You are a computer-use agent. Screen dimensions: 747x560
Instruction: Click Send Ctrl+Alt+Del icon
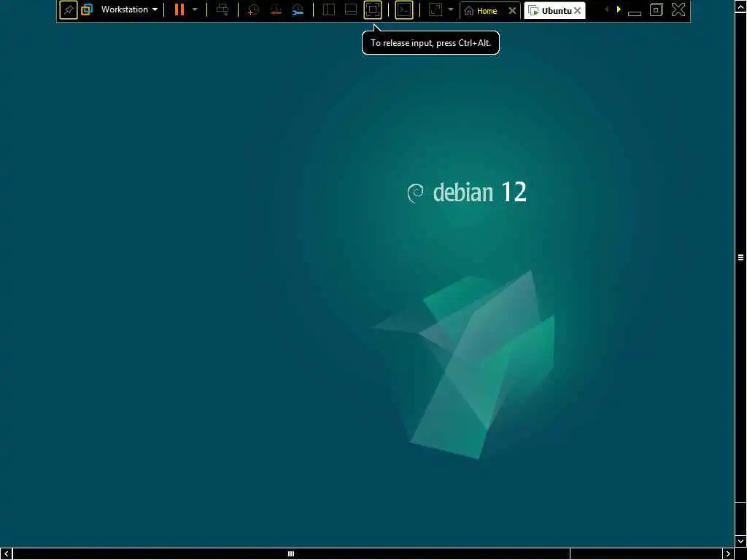pos(222,9)
